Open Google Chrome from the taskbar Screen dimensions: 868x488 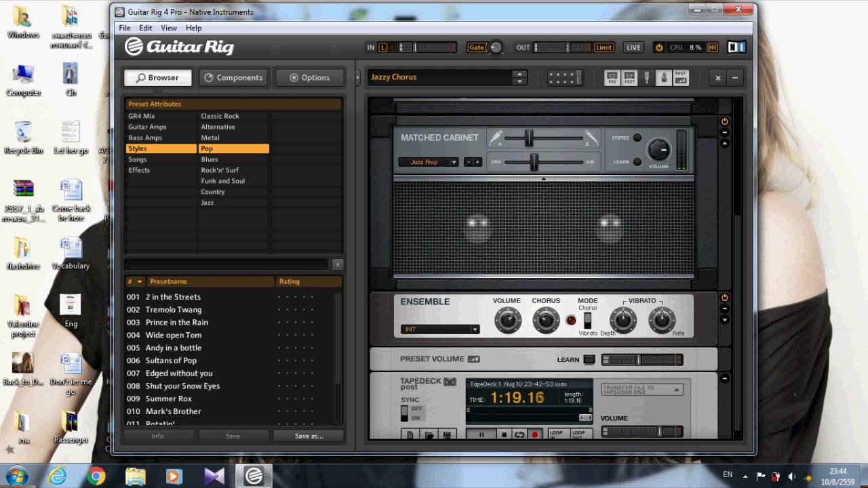tap(96, 476)
